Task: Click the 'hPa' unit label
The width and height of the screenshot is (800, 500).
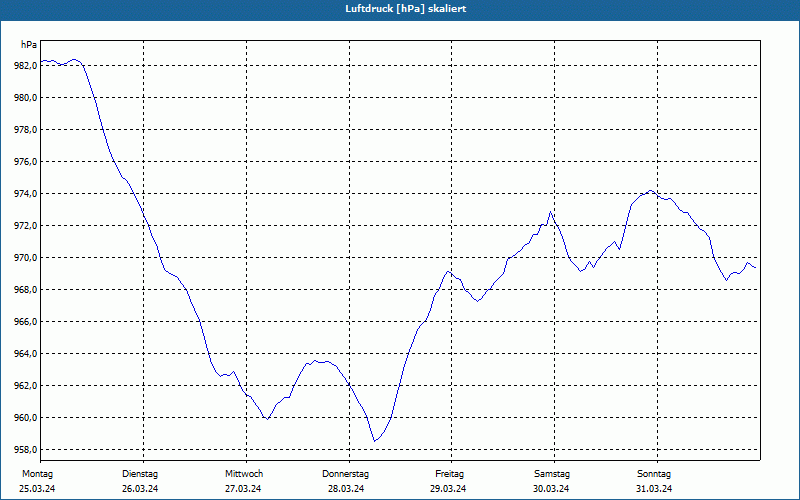Action: [x=29, y=45]
